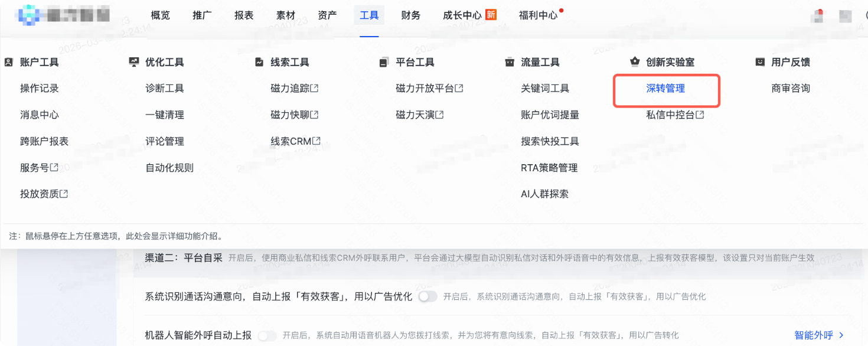Open 磁力天演 menu entry
This screenshot has height=346, width=868.
coord(415,115)
